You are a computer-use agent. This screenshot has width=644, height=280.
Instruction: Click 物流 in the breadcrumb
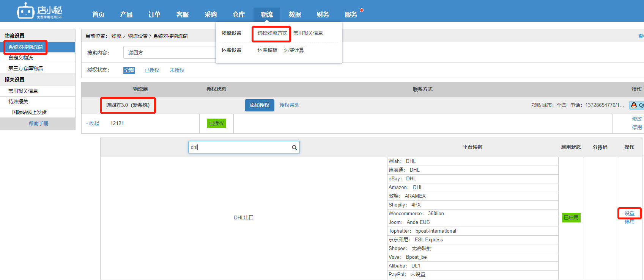(x=116, y=36)
